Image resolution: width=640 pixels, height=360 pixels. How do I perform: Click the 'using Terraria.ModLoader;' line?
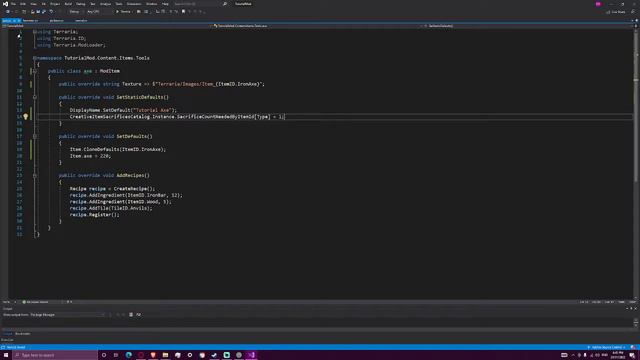tap(71, 45)
